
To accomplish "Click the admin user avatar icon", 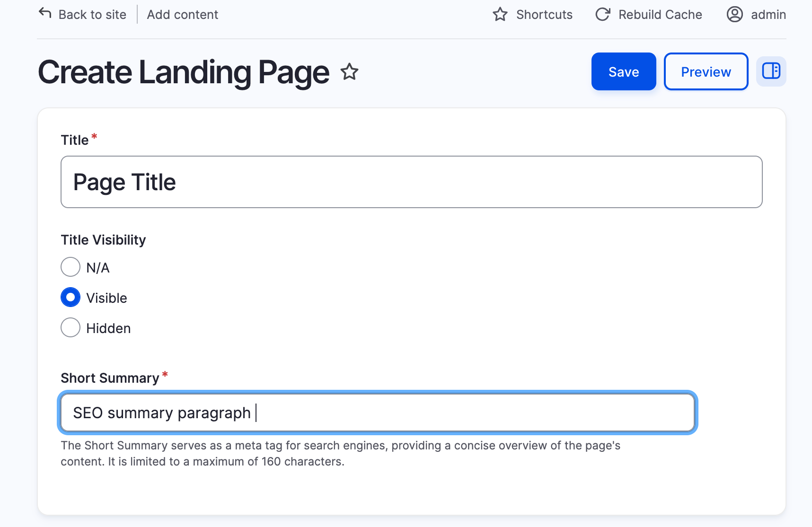I will tap(734, 15).
